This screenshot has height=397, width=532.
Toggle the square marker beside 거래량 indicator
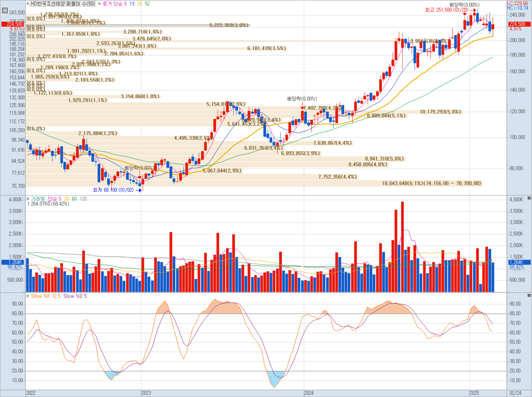pos(28,199)
